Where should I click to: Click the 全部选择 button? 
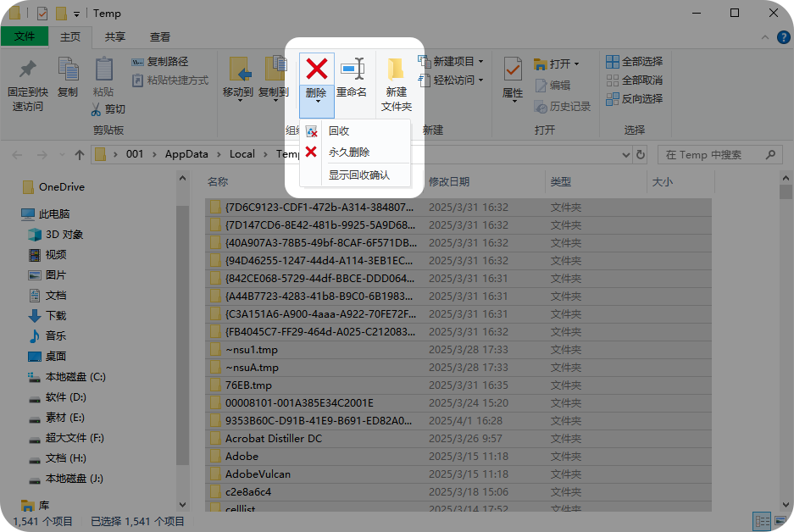coord(634,61)
